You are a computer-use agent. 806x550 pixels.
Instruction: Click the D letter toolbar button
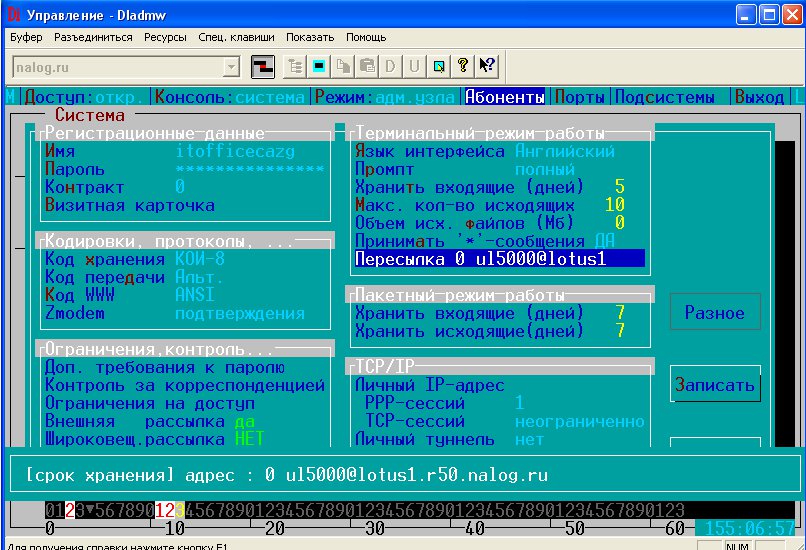tap(391, 66)
